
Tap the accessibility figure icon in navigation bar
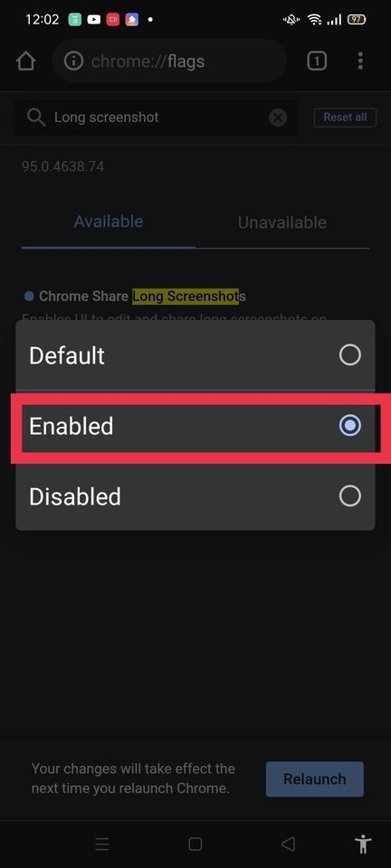coord(363,844)
